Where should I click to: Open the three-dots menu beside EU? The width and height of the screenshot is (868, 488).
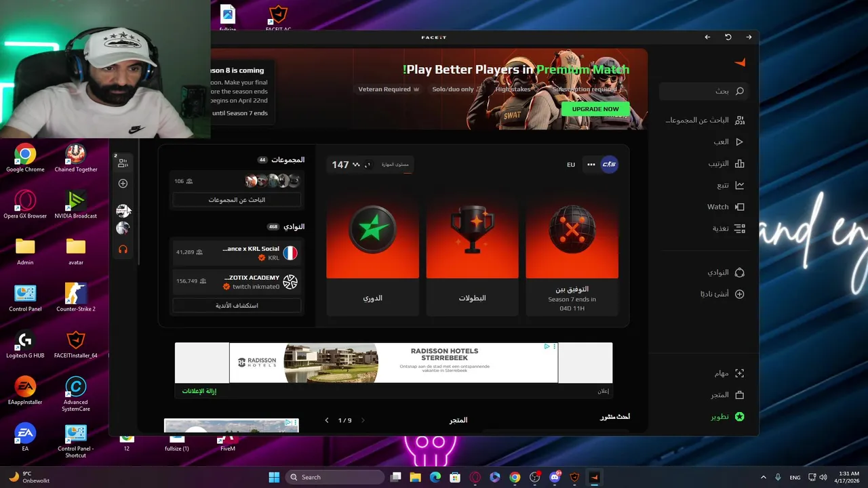[x=591, y=164]
